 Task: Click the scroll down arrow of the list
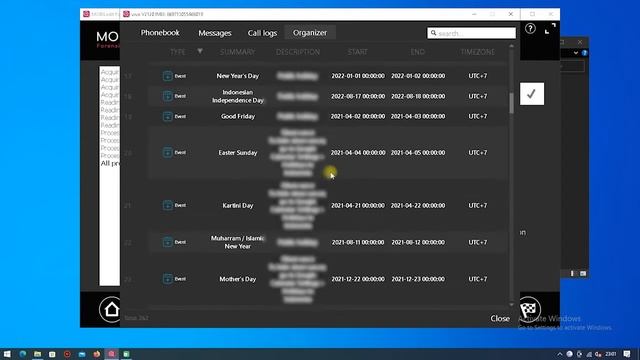point(511,304)
